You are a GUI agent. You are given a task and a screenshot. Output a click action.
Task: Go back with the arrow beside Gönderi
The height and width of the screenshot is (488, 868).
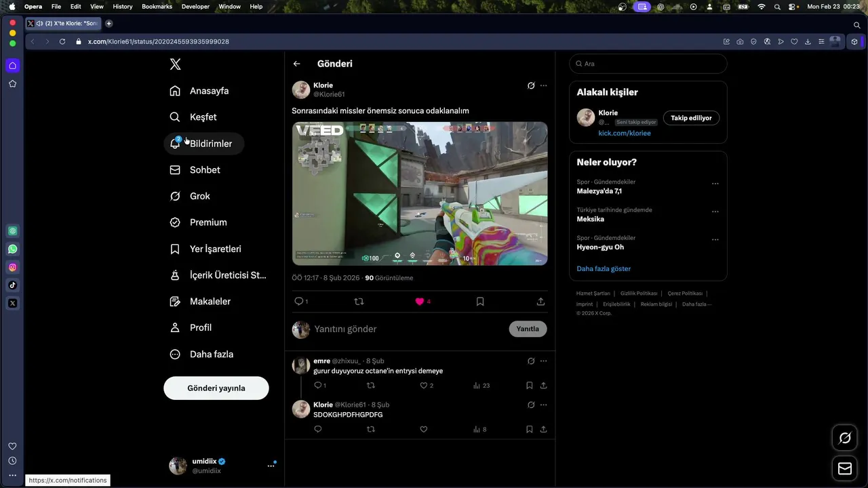point(296,64)
